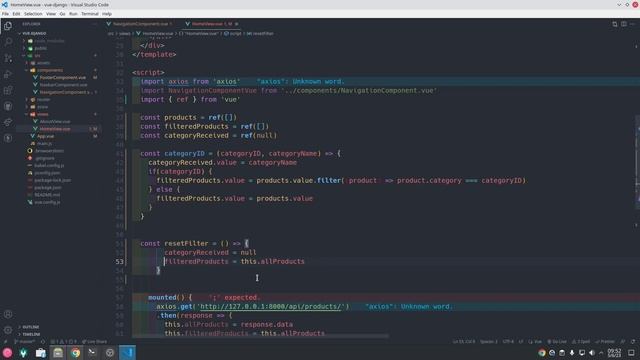Open App.vue in explorer
This screenshot has width=640, height=360.
[x=45, y=136]
